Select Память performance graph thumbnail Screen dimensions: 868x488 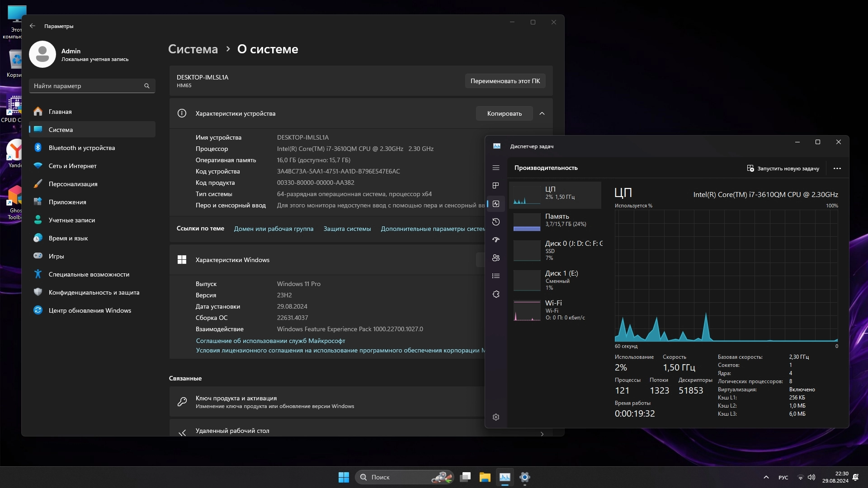527,222
